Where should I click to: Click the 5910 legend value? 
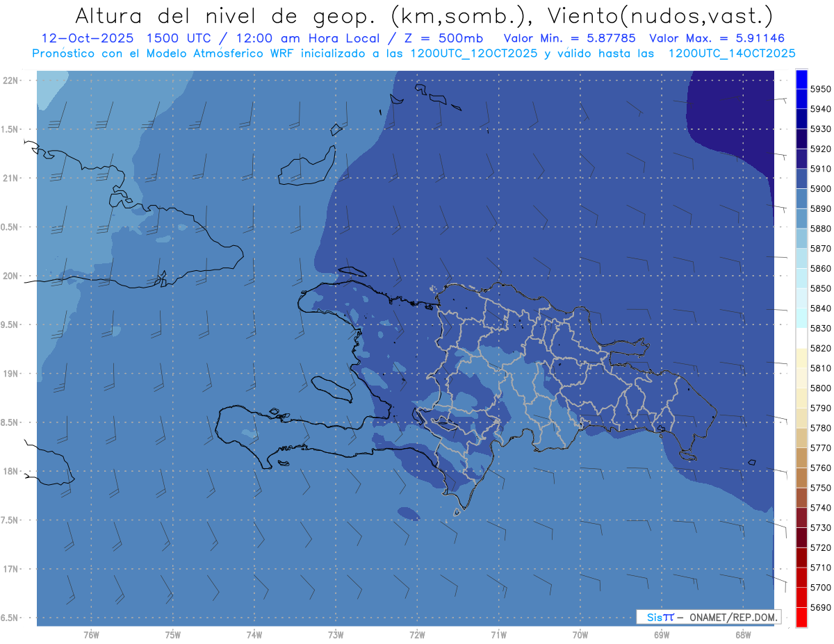[x=820, y=169]
